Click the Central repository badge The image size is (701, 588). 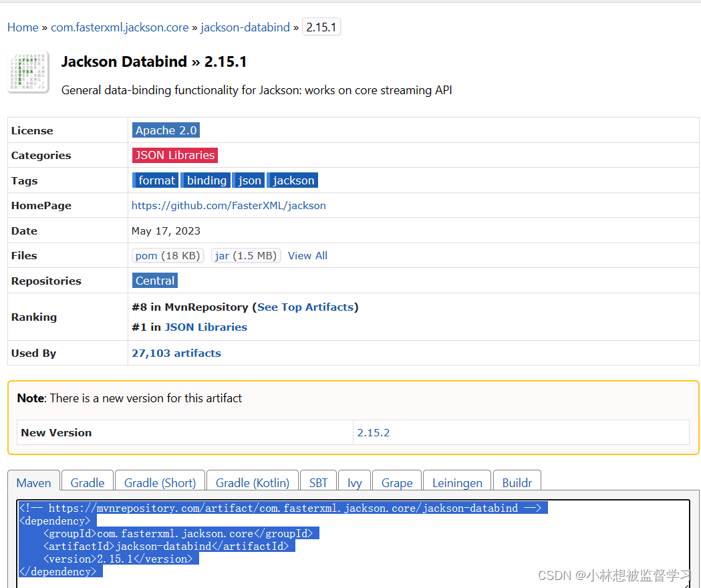coord(154,281)
